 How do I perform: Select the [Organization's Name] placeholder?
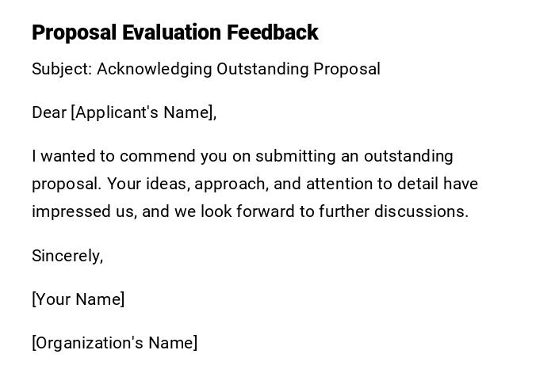(x=114, y=343)
